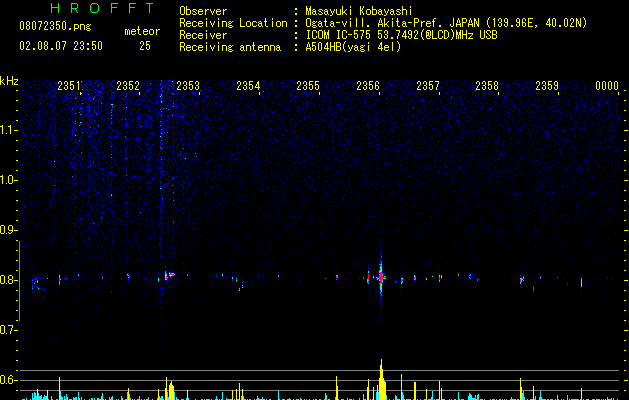
Task: Click the Receiver value ICOM IC-575
Action: (x=340, y=35)
